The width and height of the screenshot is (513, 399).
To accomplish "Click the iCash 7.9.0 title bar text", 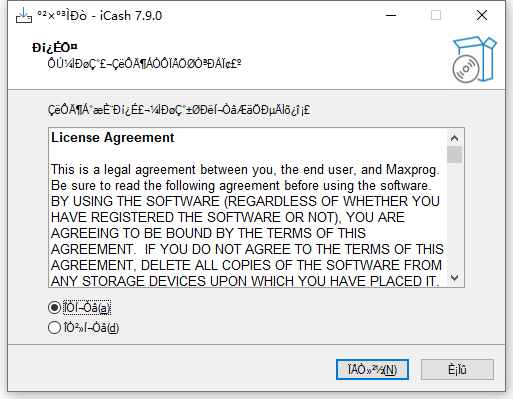I will 100,16.
